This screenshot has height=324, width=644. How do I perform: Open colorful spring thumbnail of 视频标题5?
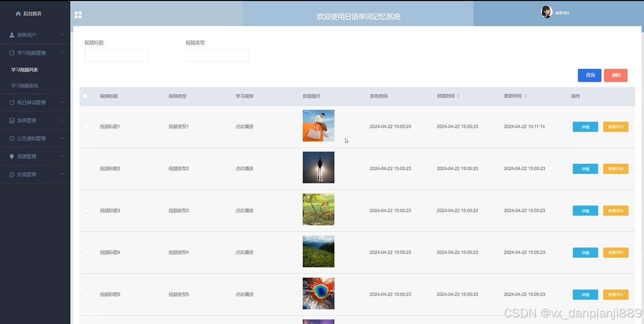tap(318, 293)
